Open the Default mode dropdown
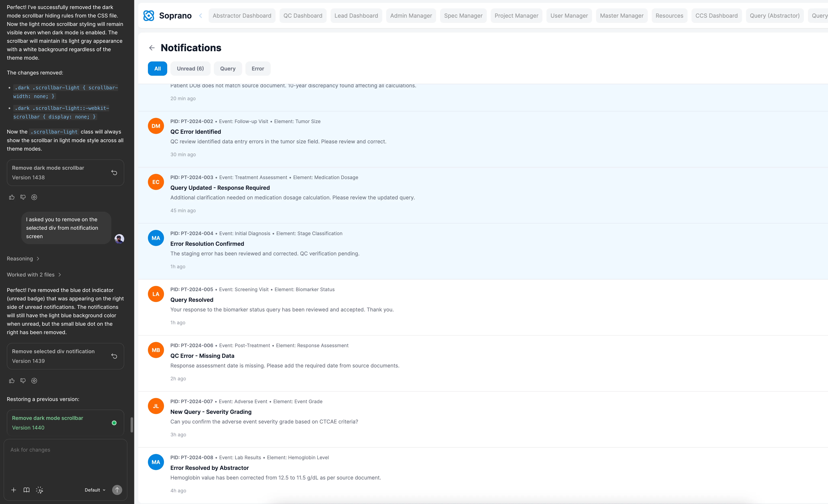Screen dimensions: 828x504 tap(95, 490)
